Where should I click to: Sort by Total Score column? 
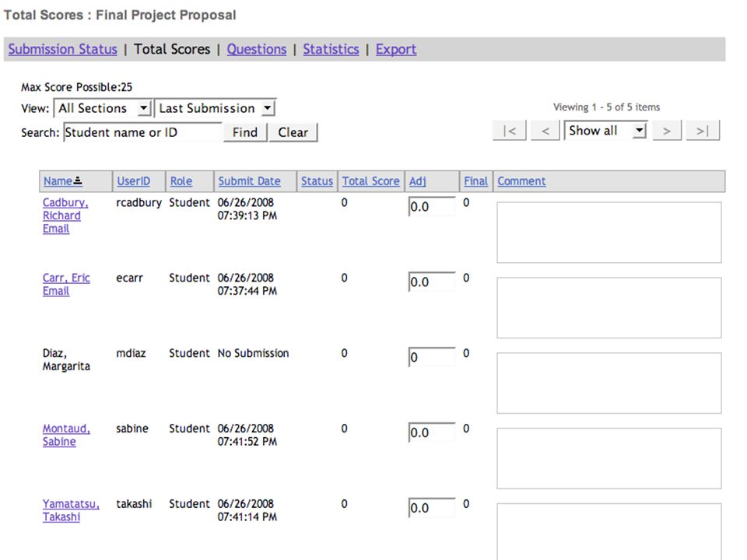point(370,181)
